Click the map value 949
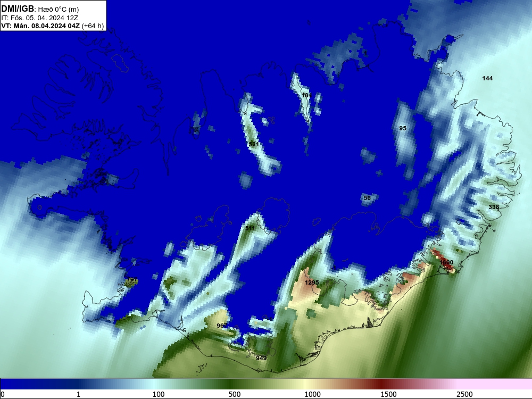The image size is (532, 399). tap(261, 358)
